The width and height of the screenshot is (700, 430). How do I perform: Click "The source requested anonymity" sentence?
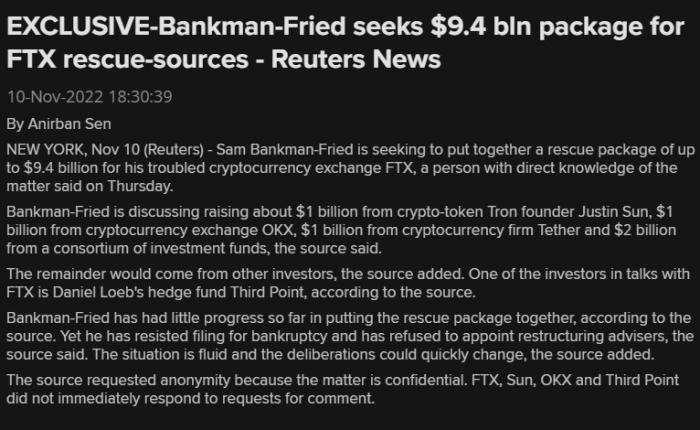tap(237, 380)
